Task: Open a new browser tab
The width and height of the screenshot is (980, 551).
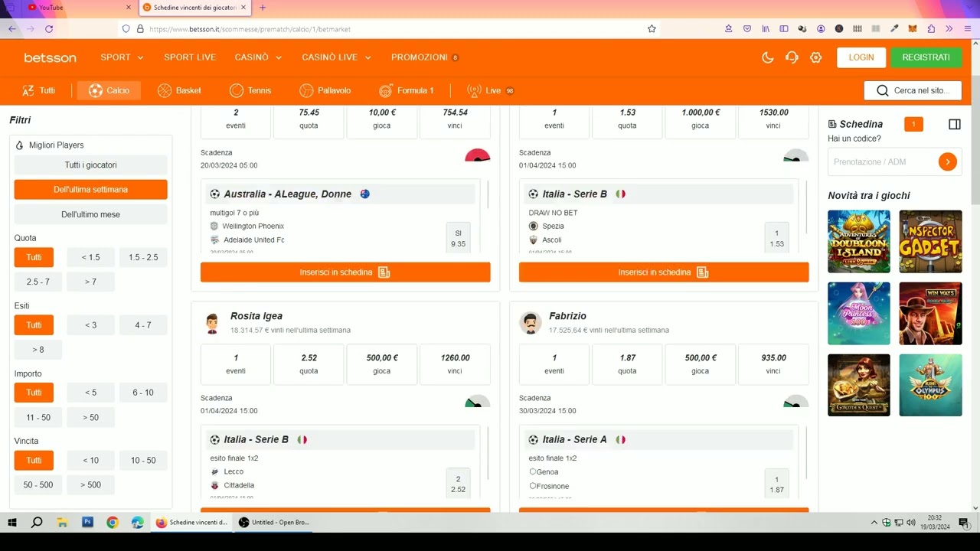Action: coord(263,8)
